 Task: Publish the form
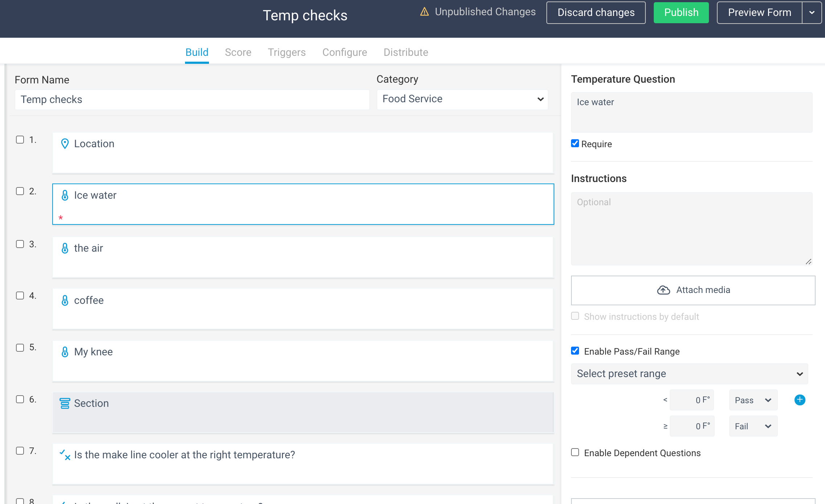point(681,13)
